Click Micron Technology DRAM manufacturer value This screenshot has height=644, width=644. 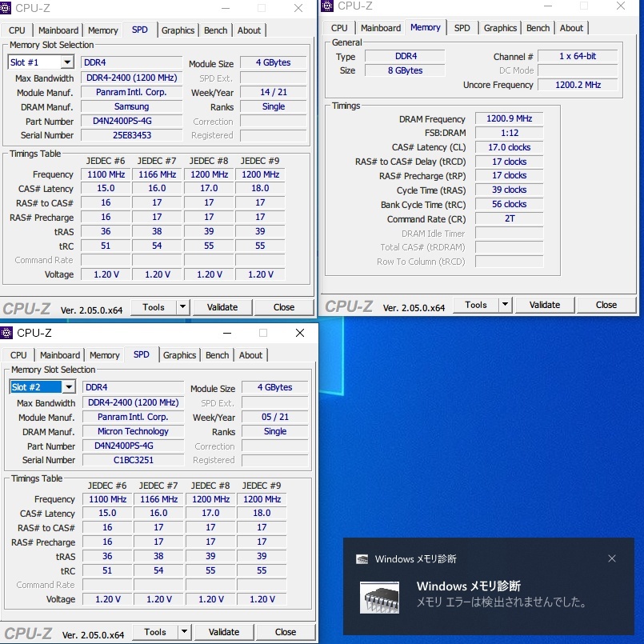click(x=134, y=431)
